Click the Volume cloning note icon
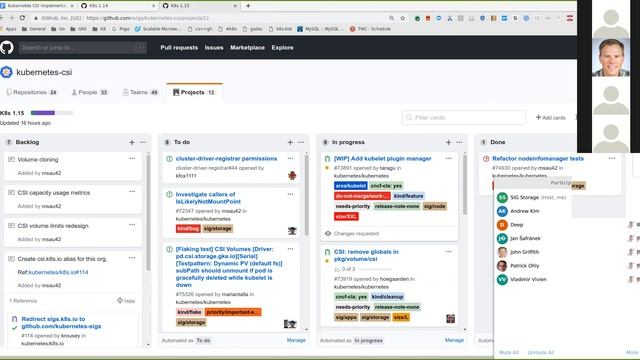Viewport: 640px width, 360px height. point(11,160)
